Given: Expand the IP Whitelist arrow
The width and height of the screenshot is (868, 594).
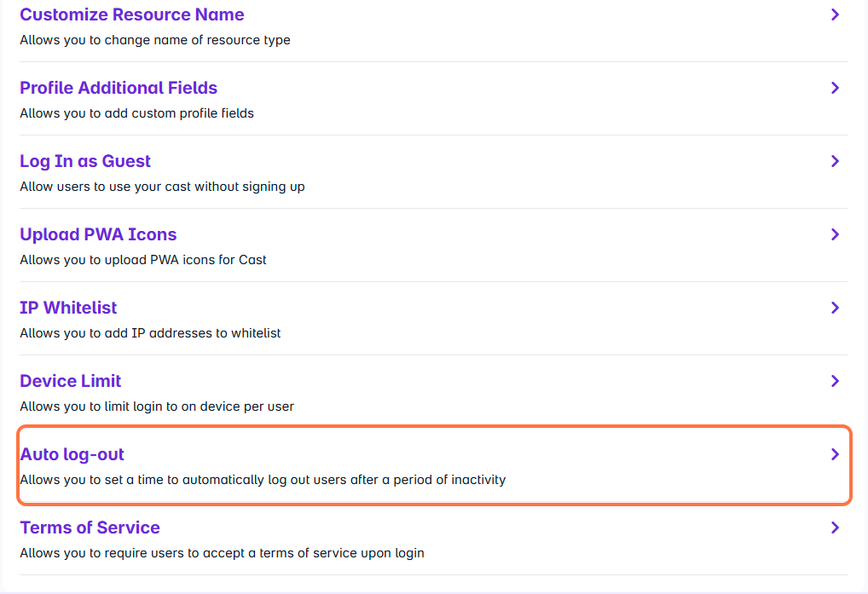Looking at the screenshot, I should [x=835, y=308].
